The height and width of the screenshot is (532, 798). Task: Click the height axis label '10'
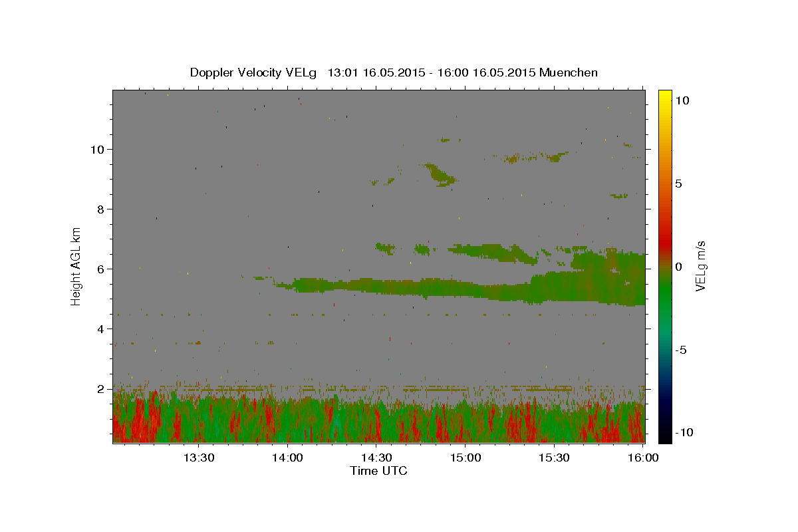click(x=97, y=149)
